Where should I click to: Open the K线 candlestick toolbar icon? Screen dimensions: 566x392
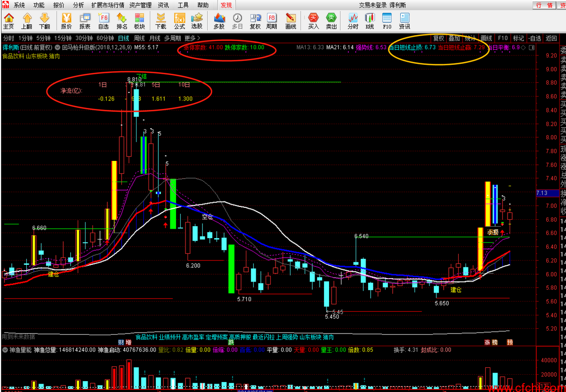tap(370, 21)
